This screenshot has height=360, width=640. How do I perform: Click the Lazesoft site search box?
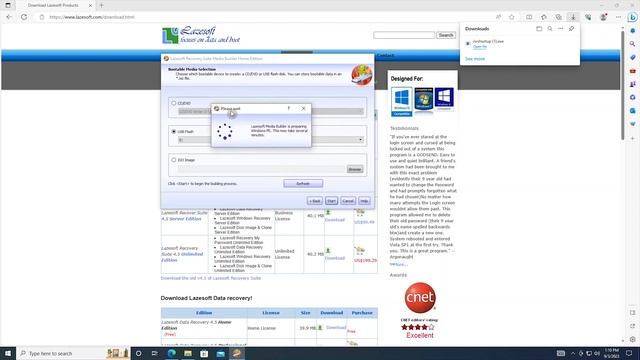(x=404, y=35)
